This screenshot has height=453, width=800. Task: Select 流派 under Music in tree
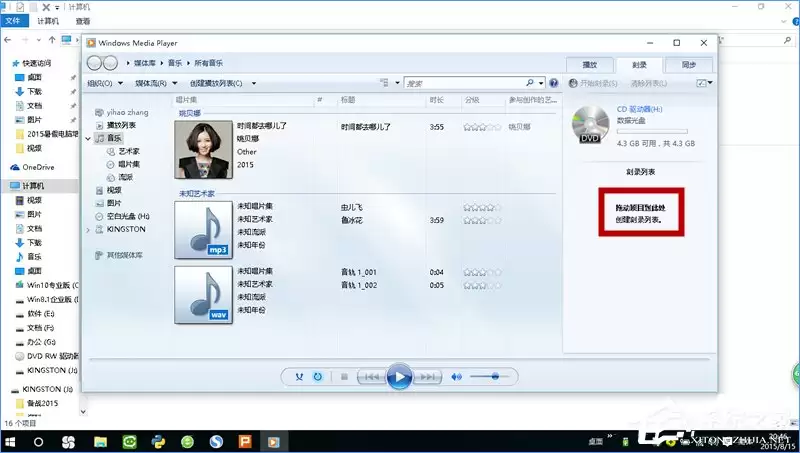pos(126,177)
